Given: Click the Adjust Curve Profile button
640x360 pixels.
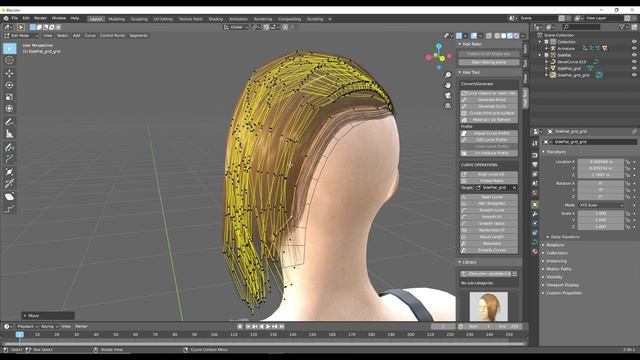Looking at the screenshot, I should (489, 133).
